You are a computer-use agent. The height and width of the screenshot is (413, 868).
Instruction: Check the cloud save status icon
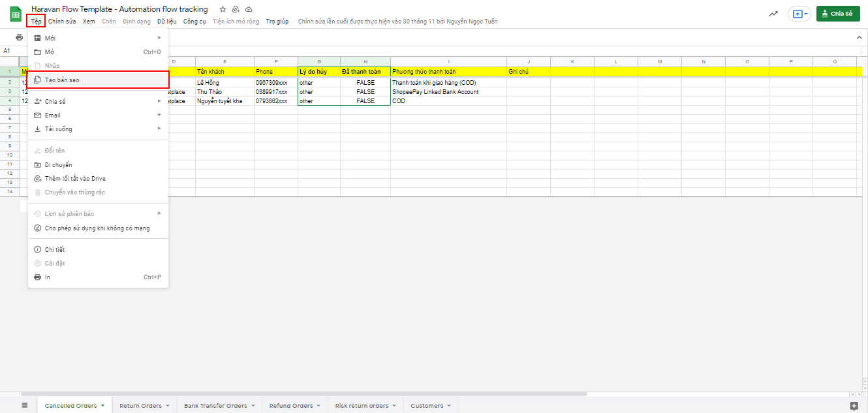coord(249,10)
